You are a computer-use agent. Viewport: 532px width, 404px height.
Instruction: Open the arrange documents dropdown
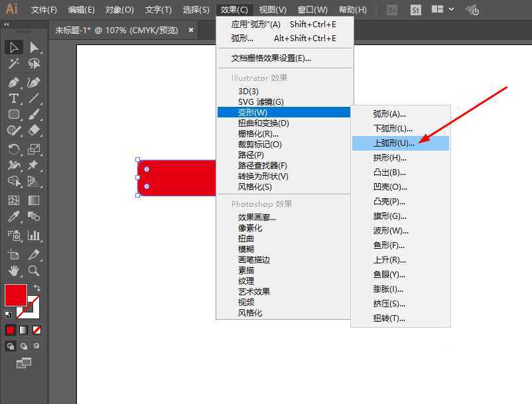451,9
